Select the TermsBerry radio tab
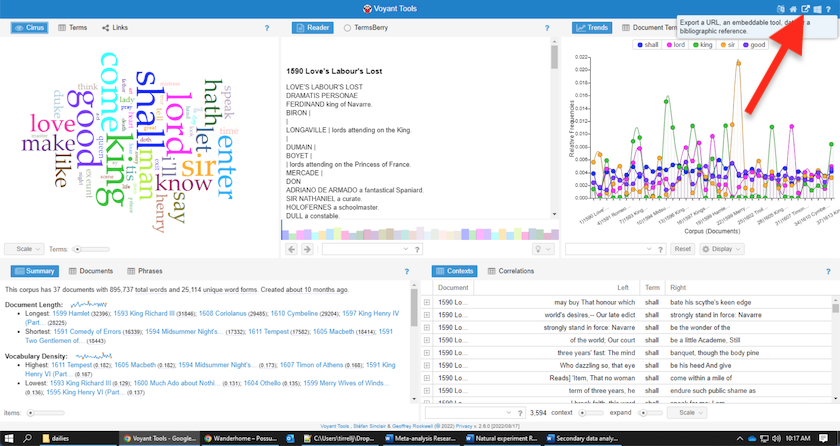Viewport: 840px width, 446px height. [366, 28]
